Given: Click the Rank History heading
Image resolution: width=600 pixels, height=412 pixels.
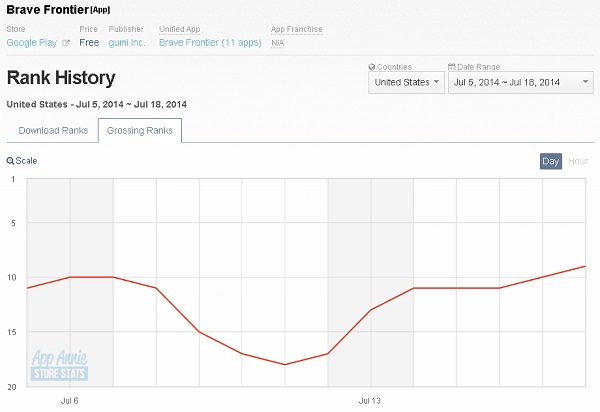Looking at the screenshot, I should pyautogui.click(x=61, y=77).
